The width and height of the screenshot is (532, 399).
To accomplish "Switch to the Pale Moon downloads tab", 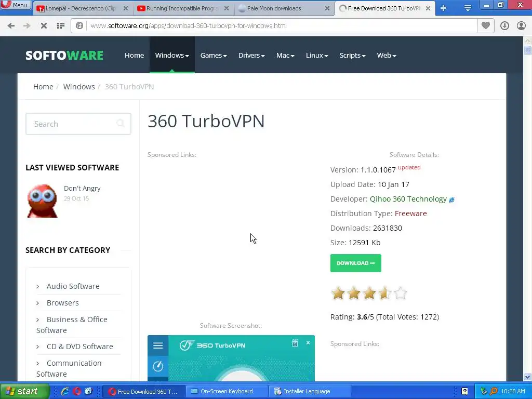I will point(284,8).
